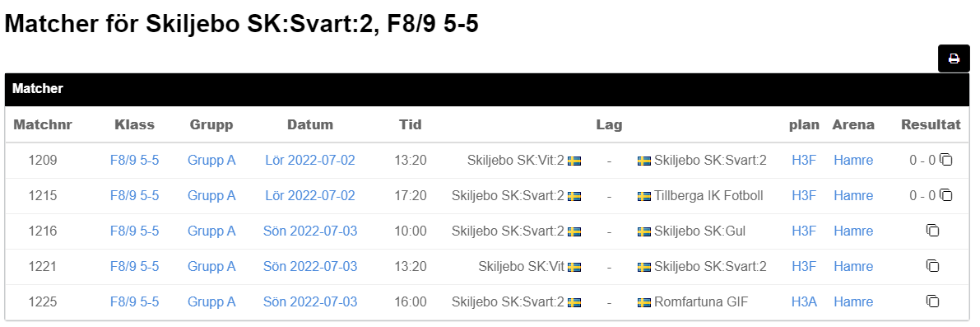Open field H3A link for match 1225
This screenshot has height=327, width=980.
tap(804, 302)
